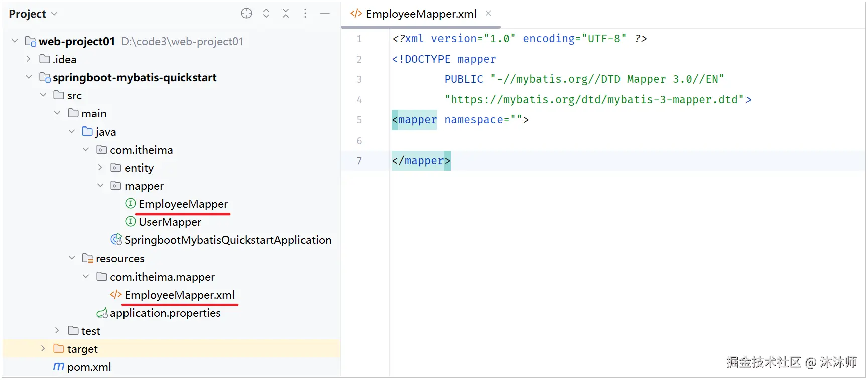This screenshot has height=380, width=868.
Task: Open EmployeeMapper.xml in the project tree
Action: coord(179,295)
